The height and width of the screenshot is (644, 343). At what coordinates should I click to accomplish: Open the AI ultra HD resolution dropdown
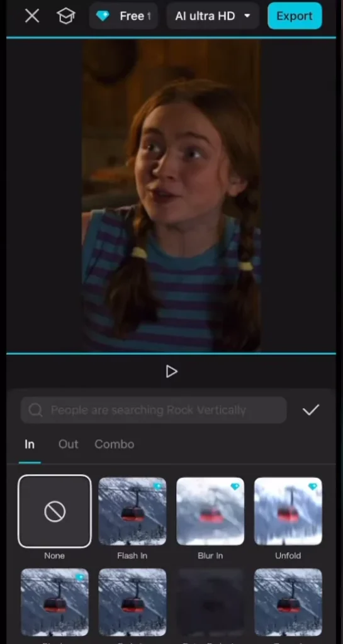[x=213, y=16]
